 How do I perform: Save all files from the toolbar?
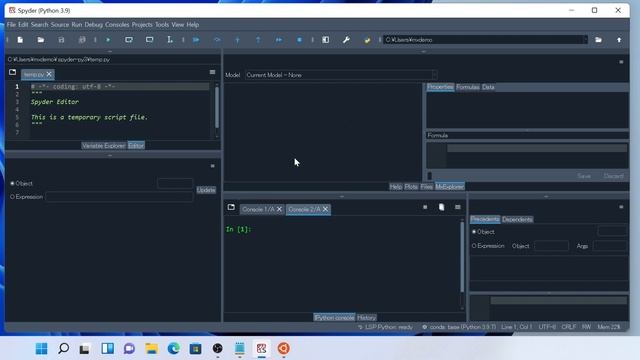(82, 40)
